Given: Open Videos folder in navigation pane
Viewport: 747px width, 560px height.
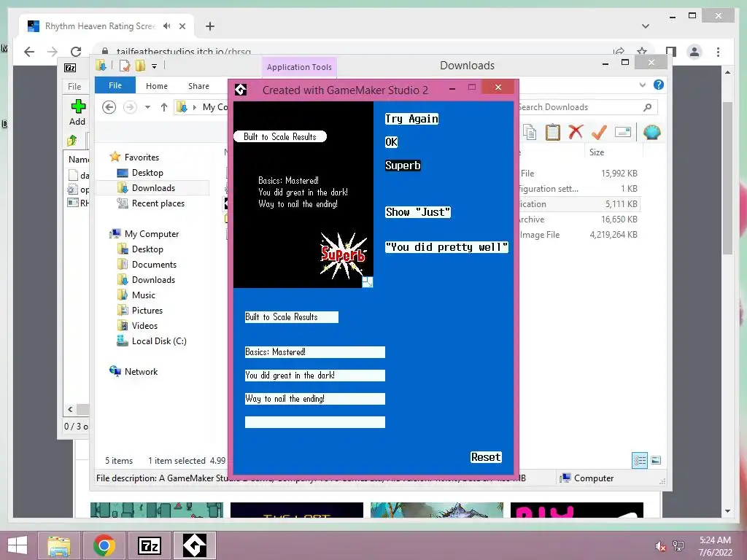Looking at the screenshot, I should click(x=144, y=326).
